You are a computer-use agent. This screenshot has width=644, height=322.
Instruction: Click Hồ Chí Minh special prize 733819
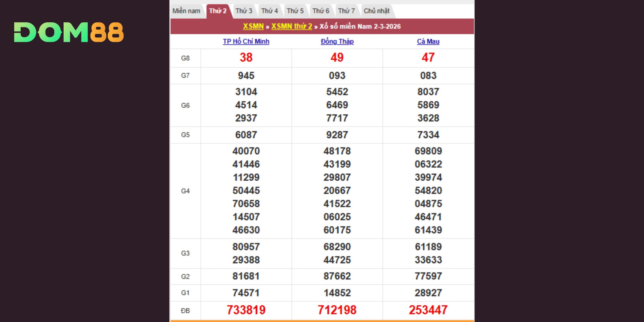pos(246,310)
